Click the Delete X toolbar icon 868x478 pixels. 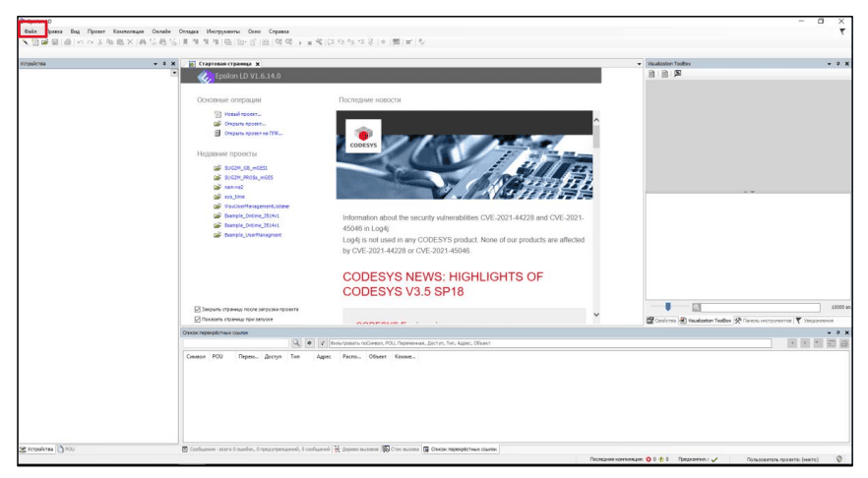pyautogui.click(x=130, y=42)
